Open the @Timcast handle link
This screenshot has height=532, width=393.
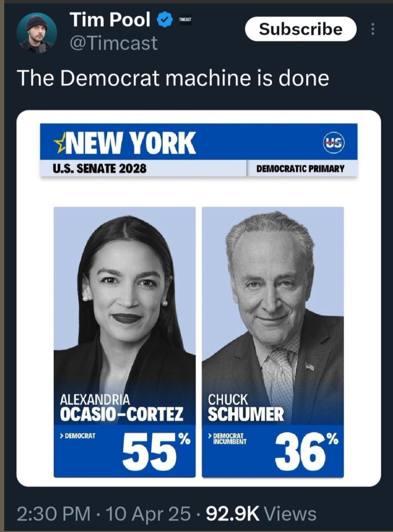pos(113,43)
